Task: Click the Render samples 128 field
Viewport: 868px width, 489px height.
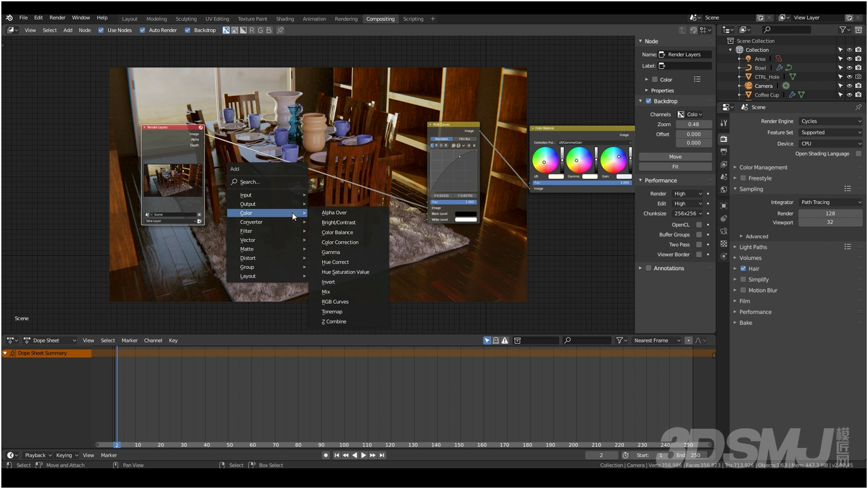Action: (830, 213)
